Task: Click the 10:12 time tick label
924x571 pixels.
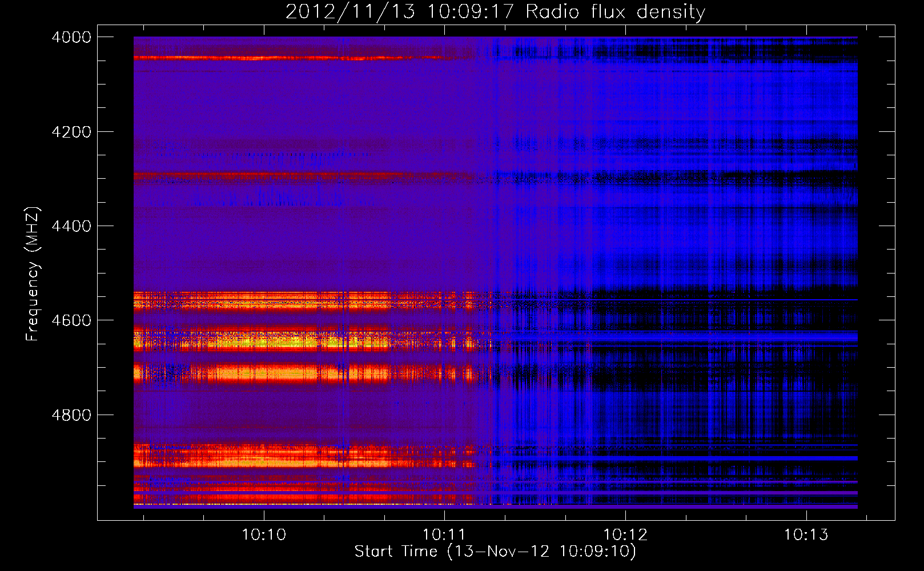Action: coord(625,535)
